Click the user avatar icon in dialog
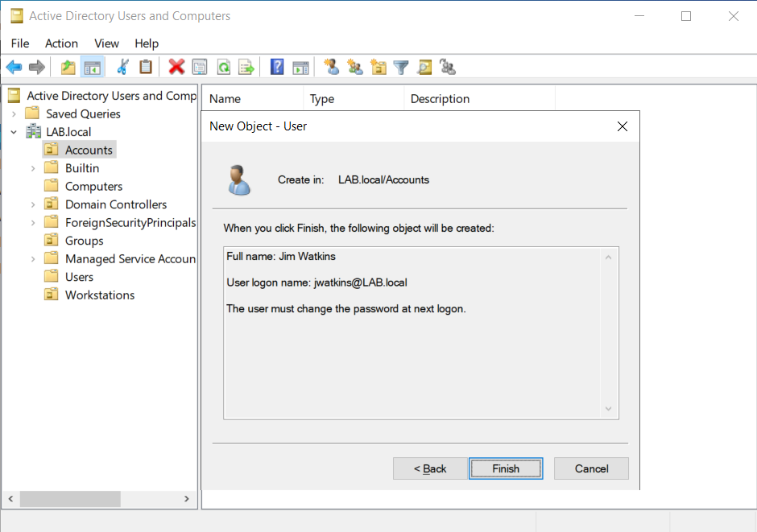The width and height of the screenshot is (757, 532). [x=239, y=180]
